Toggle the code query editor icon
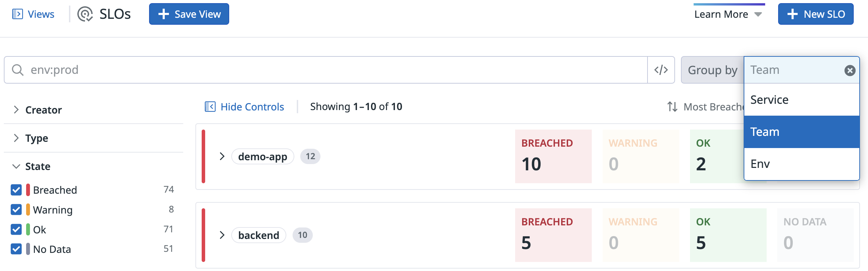The width and height of the screenshot is (868, 271). tap(661, 70)
